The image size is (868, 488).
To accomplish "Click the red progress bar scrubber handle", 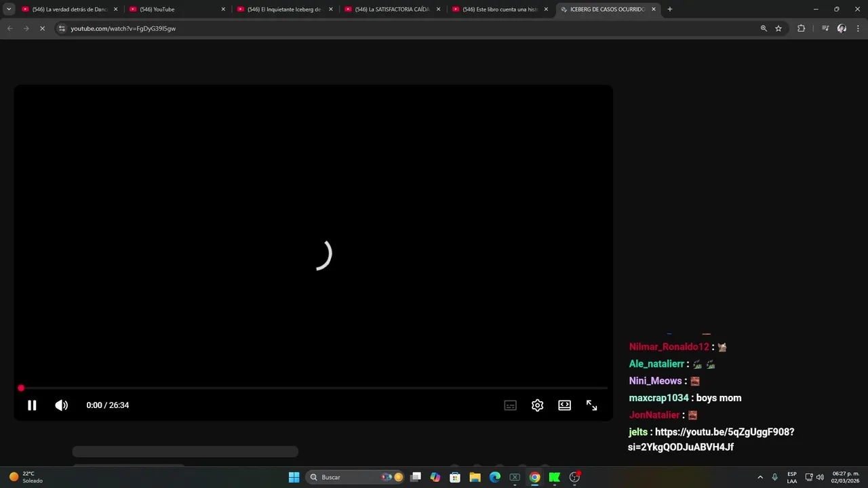I will (x=21, y=388).
